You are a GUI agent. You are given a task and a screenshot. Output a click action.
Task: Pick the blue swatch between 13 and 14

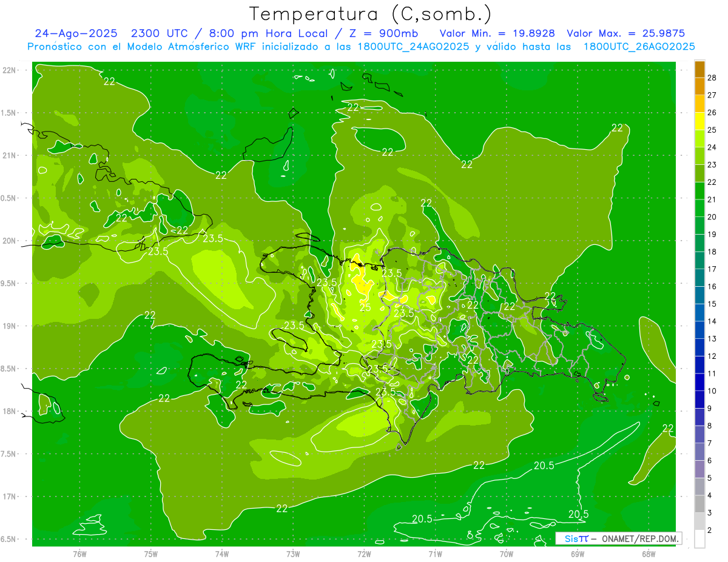pos(699,330)
